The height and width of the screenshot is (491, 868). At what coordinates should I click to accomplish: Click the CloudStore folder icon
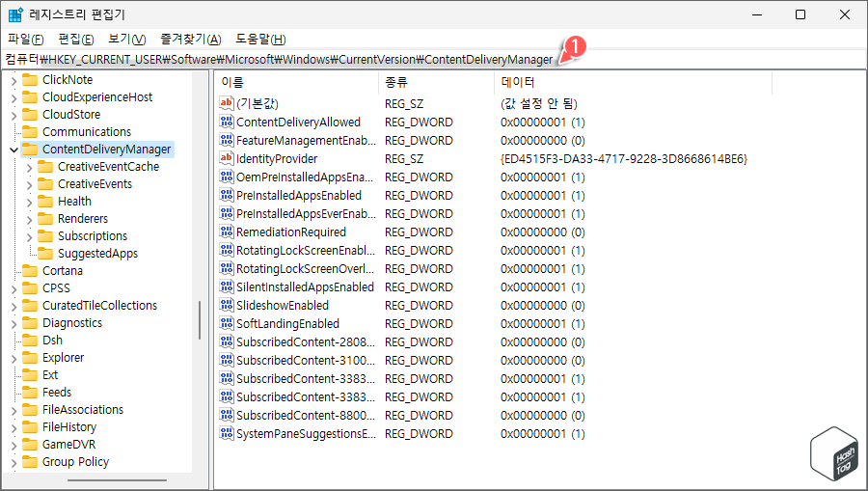pos(29,114)
